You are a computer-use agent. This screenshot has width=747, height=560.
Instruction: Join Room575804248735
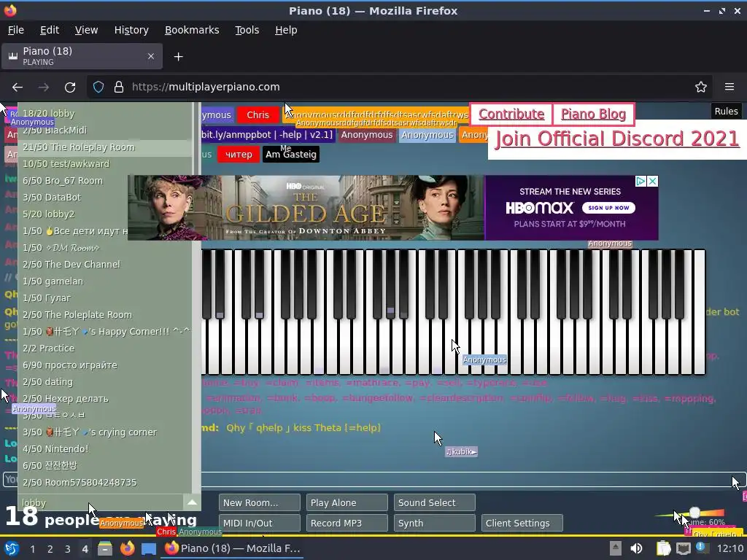pyautogui.click(x=105, y=483)
